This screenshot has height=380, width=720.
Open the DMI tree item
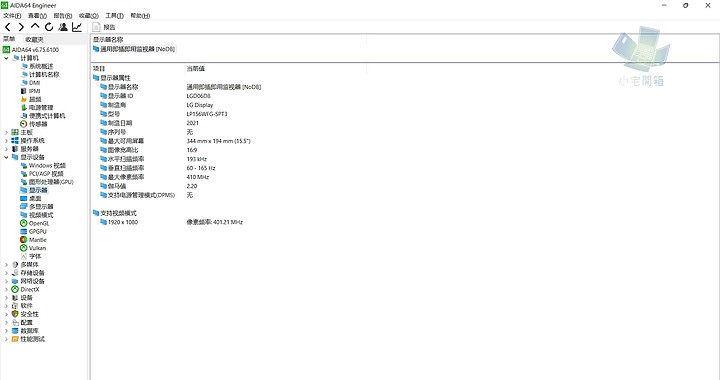34,83
